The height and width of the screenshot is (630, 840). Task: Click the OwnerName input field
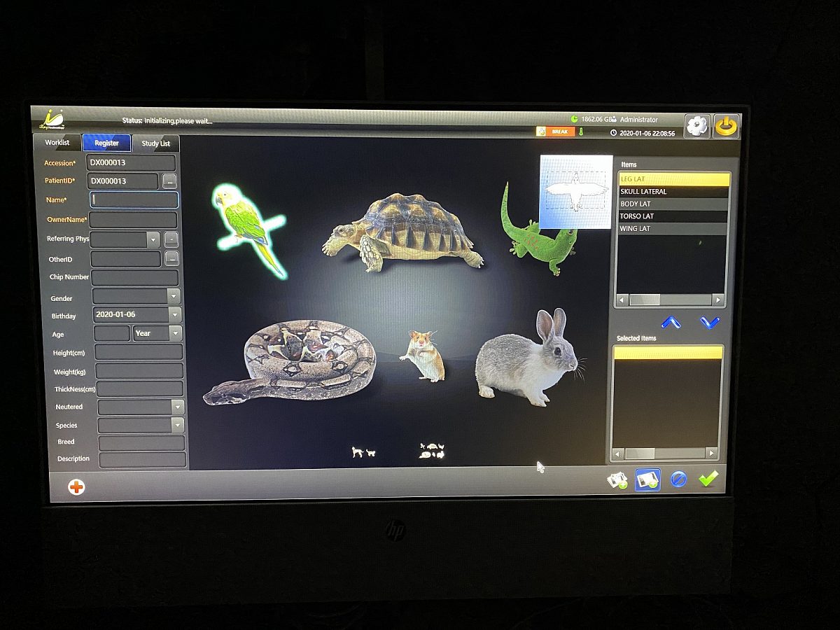coord(133,220)
